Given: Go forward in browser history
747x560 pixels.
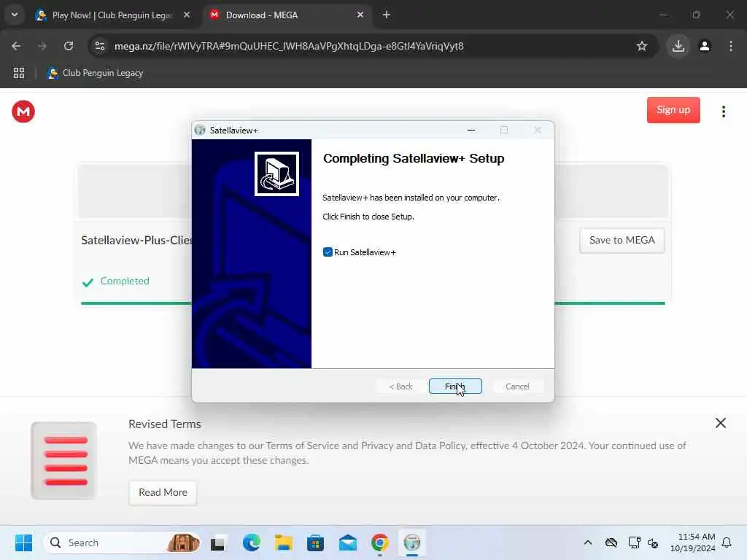Looking at the screenshot, I should [x=42, y=46].
